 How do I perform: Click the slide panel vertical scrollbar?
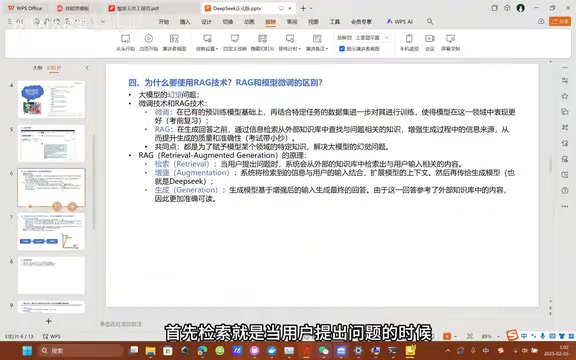[93, 182]
